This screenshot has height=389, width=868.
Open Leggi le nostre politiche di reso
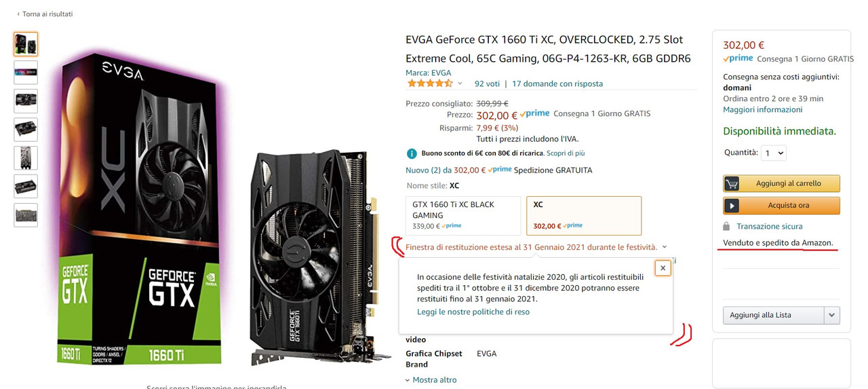coord(473,312)
